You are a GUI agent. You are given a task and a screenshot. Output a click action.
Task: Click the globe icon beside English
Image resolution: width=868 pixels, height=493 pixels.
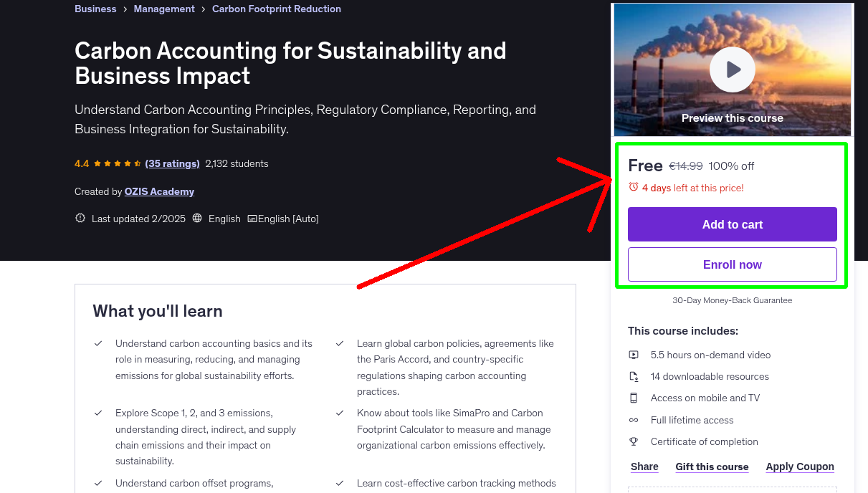[x=197, y=218]
